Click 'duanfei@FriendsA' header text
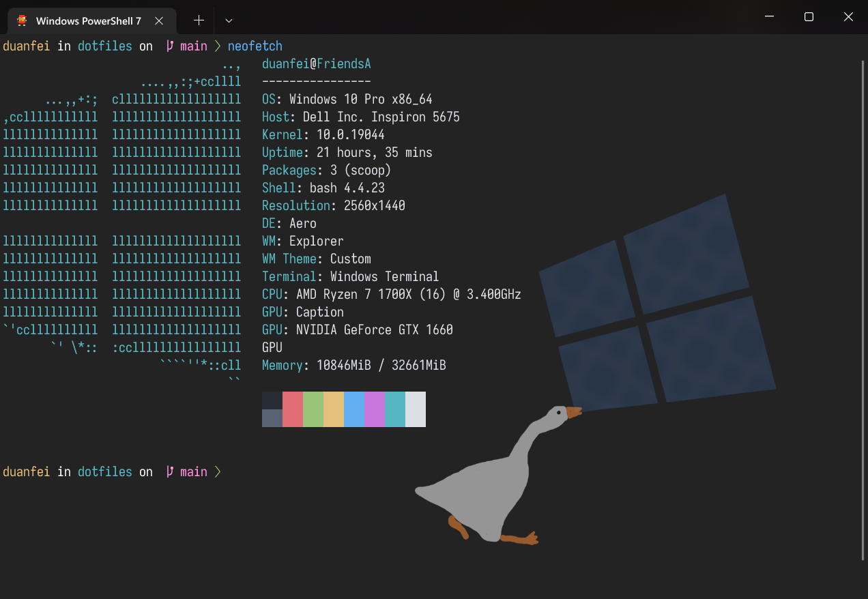The height and width of the screenshot is (599, 868). 317,64
